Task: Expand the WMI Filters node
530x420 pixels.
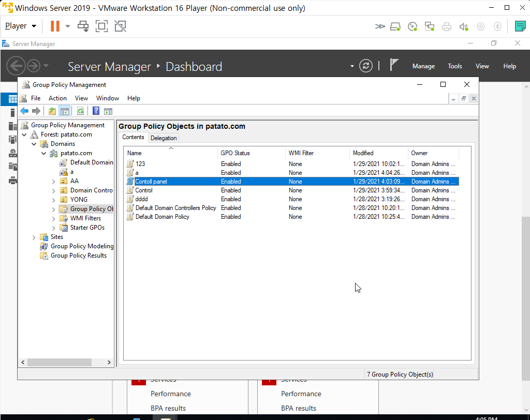Action: [54, 219]
